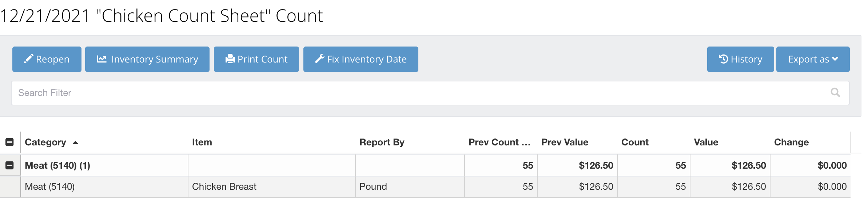Collapse the Meat (5140) group row
868x213 pixels.
click(x=10, y=165)
